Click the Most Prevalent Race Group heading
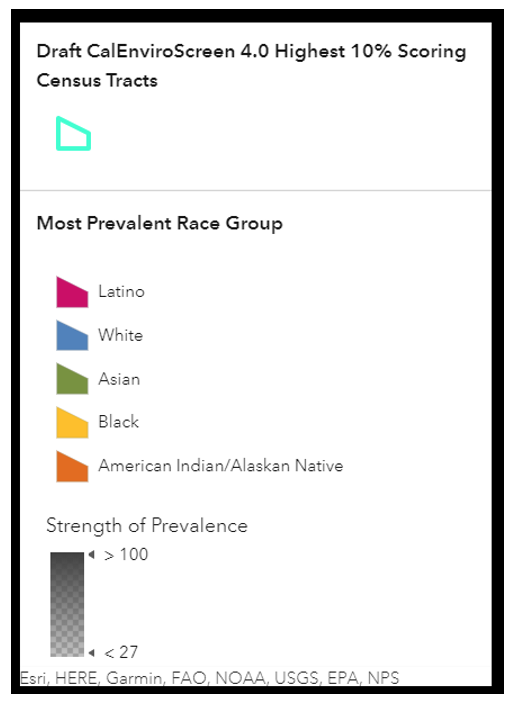 point(160,224)
